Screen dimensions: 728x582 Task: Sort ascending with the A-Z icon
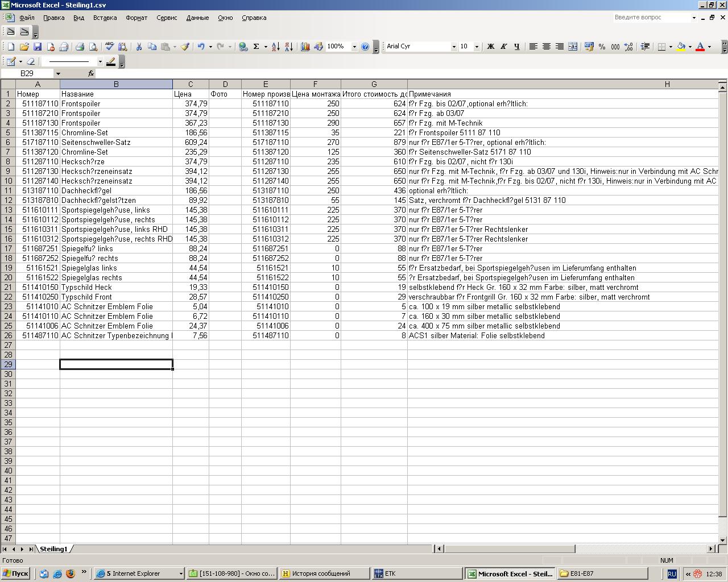click(x=275, y=47)
